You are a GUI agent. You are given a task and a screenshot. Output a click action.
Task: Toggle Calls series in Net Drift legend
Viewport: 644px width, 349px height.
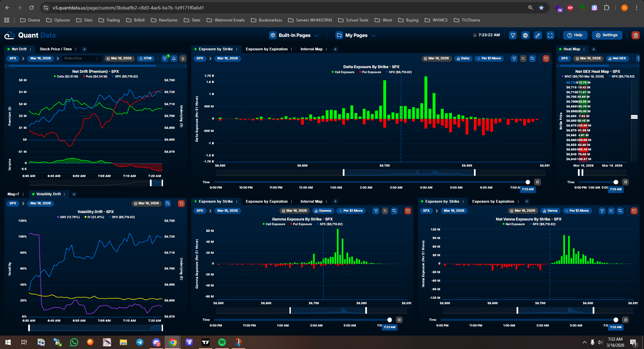(66, 77)
